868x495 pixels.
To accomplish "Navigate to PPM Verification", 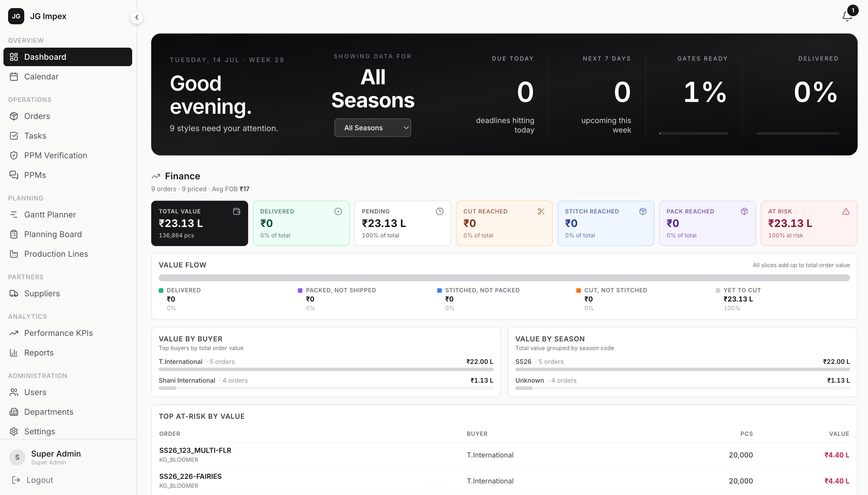I will coord(68,155).
